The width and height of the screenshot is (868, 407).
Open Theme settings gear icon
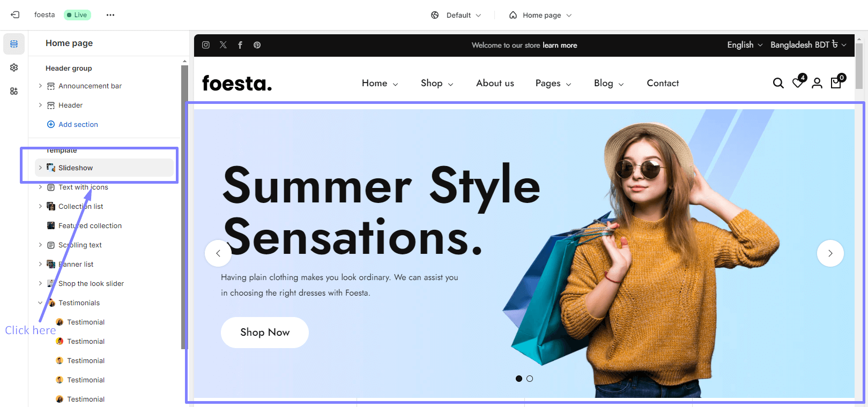[14, 67]
